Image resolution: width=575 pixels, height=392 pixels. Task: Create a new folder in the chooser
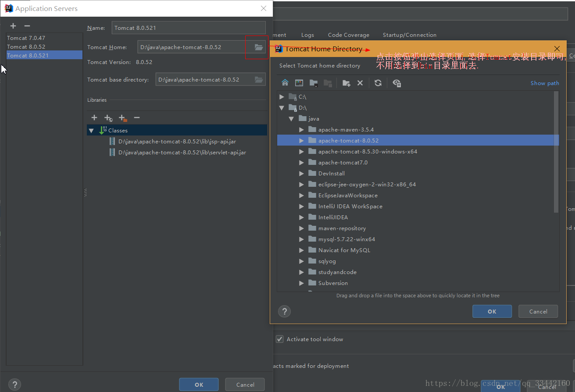point(346,83)
